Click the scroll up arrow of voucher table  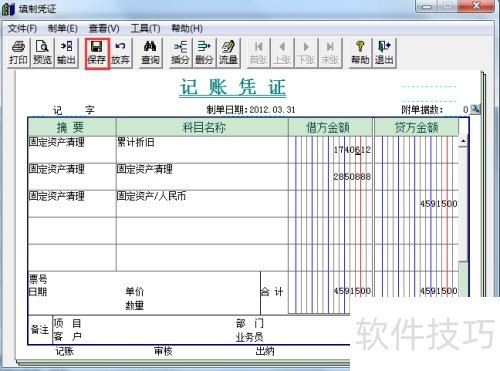click(463, 141)
